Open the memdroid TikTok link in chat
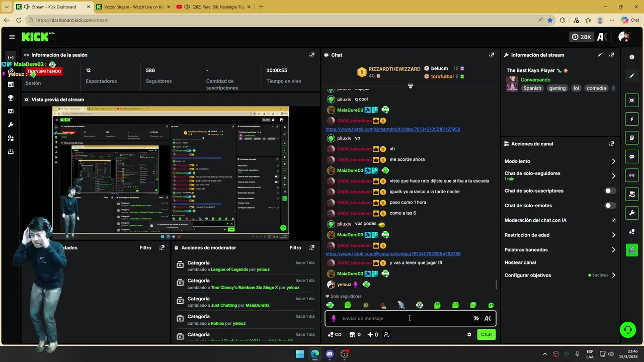This screenshot has width=644, height=362. point(393,129)
